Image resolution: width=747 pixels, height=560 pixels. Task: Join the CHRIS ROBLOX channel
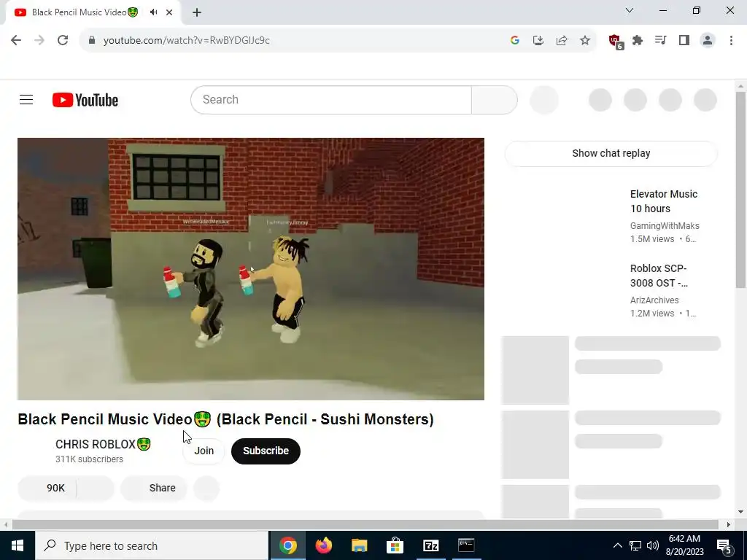[x=204, y=451]
